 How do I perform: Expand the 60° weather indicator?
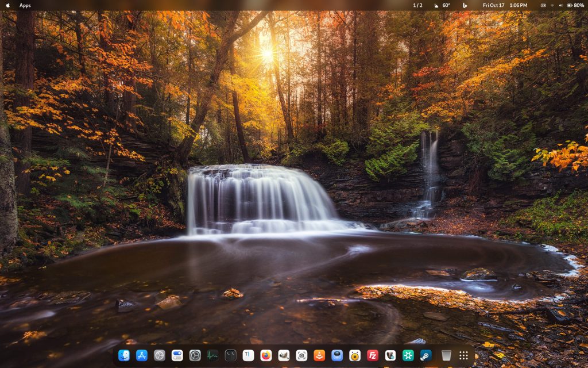(442, 5)
